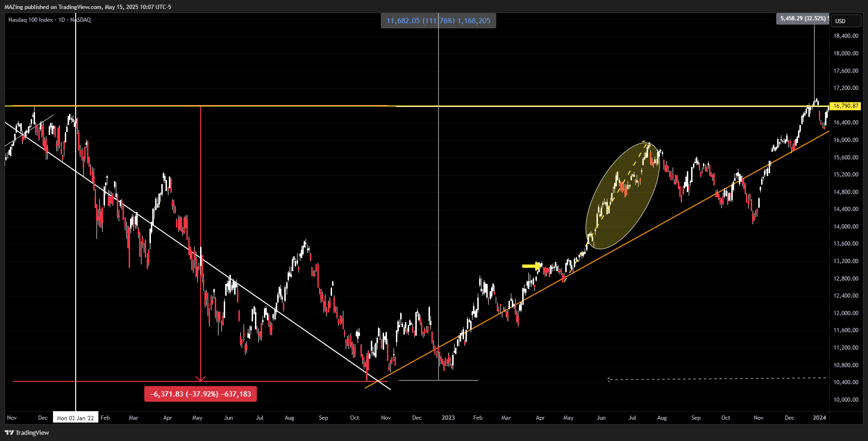
Task: Click the 12,800.00 price axis label
Action: coord(846,279)
